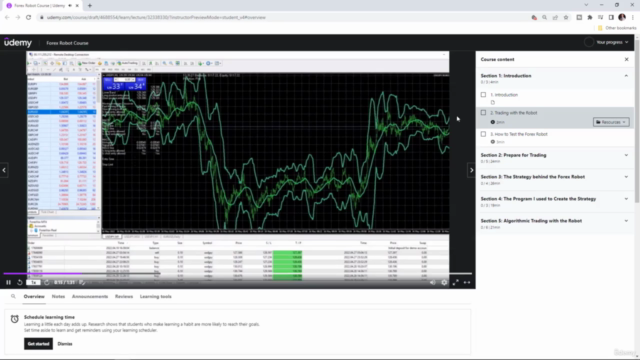Open Chrome three-dot menu

click(x=633, y=18)
